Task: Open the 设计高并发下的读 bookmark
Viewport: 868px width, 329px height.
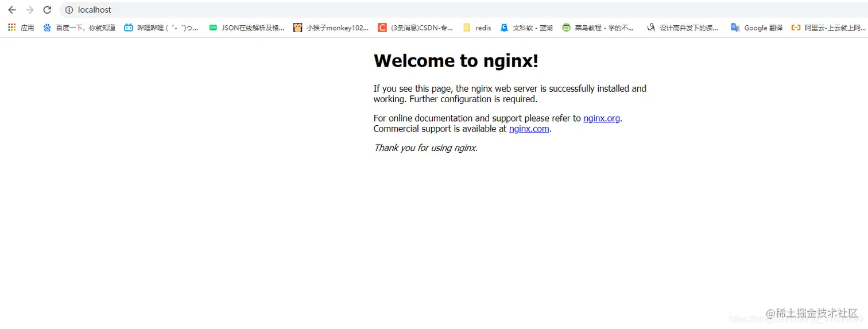Action: click(682, 28)
